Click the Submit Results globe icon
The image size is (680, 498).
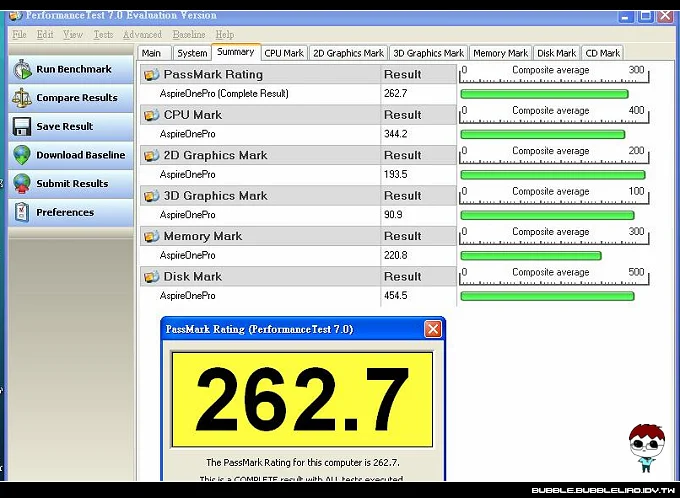pos(22,184)
